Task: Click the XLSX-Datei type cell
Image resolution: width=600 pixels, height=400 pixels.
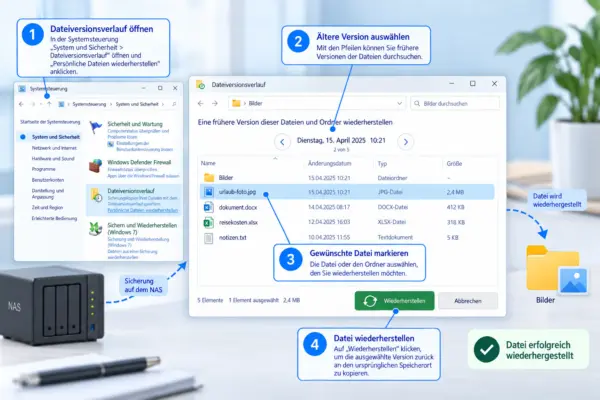Action: click(x=392, y=222)
